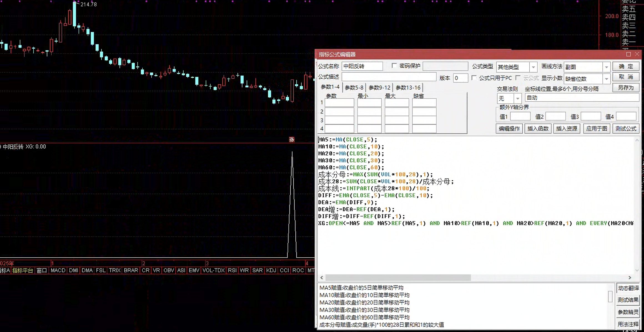Viewport: 644px width, 332px height.
Task: Check the 云公式 checkbox
Action: click(x=518, y=78)
